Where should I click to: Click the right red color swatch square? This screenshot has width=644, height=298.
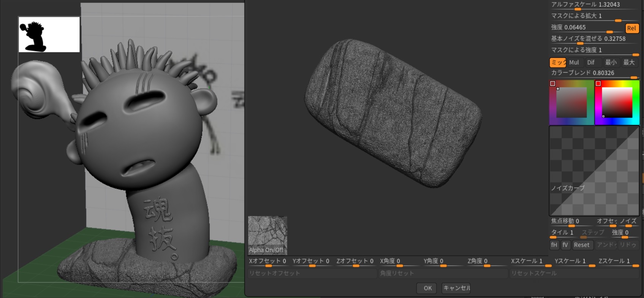pos(598,84)
